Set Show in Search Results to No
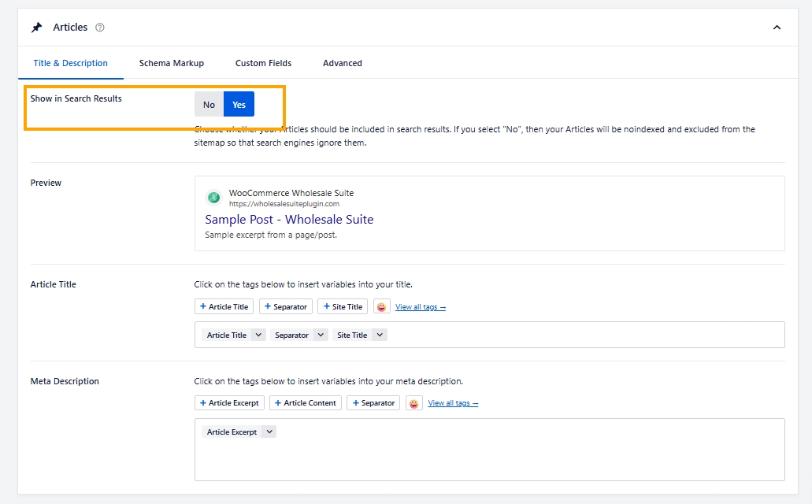The width and height of the screenshot is (812, 504). 209,105
